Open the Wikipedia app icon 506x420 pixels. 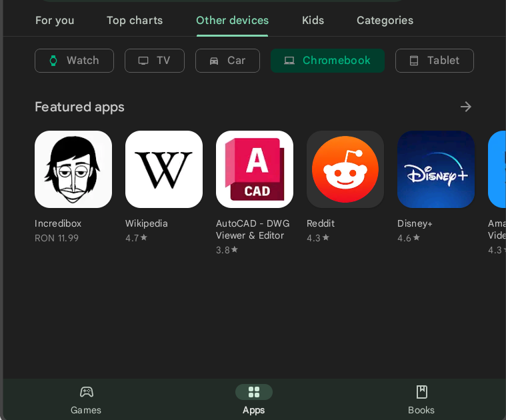pyautogui.click(x=164, y=169)
